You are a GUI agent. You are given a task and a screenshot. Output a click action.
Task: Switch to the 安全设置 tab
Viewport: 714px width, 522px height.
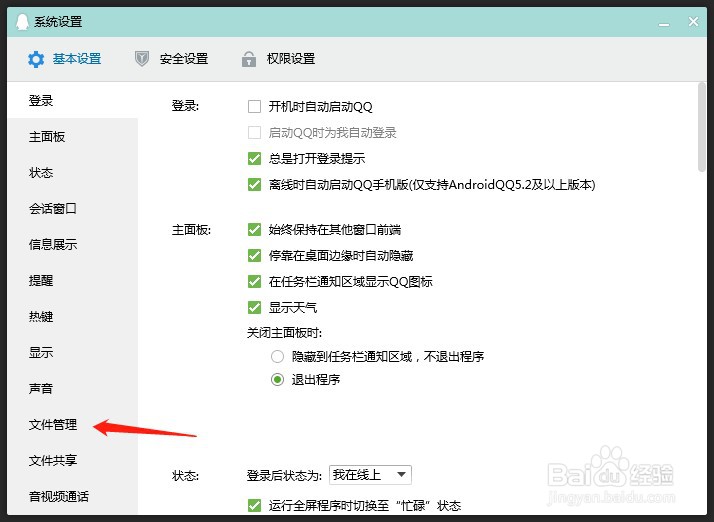click(171, 59)
